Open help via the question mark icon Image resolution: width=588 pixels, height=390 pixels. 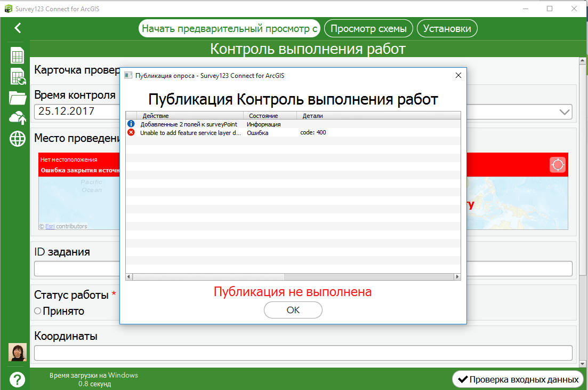coord(17,379)
